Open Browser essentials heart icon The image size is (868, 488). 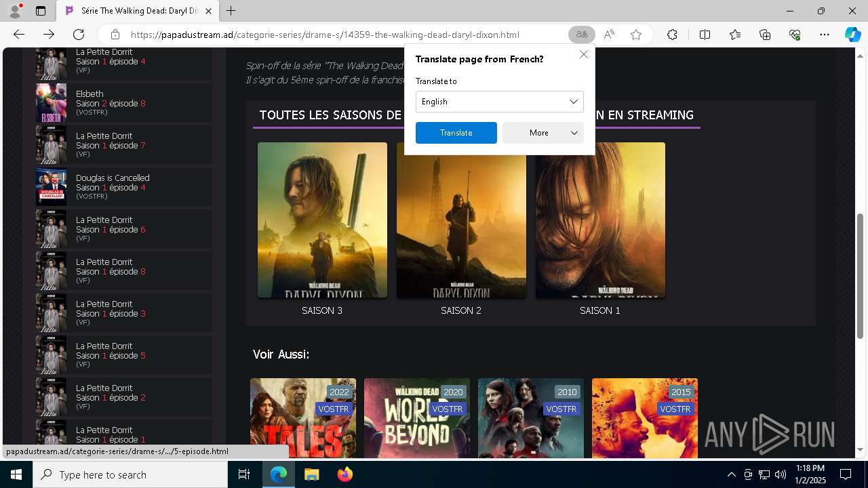(795, 35)
